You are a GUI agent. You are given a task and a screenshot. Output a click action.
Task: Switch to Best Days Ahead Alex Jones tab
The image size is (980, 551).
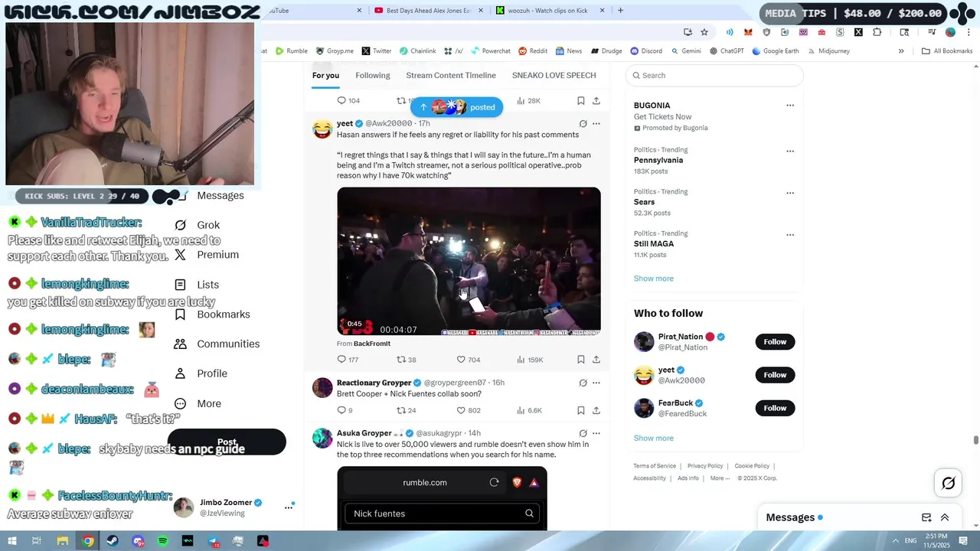point(429,11)
